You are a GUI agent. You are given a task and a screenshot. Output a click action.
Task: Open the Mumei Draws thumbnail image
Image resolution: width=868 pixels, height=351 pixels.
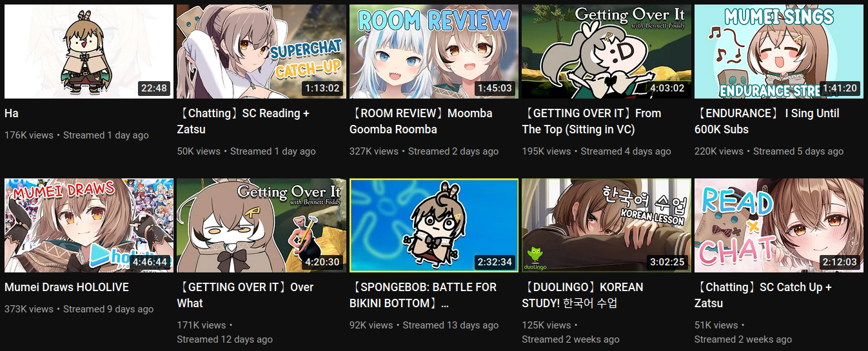[x=89, y=225]
